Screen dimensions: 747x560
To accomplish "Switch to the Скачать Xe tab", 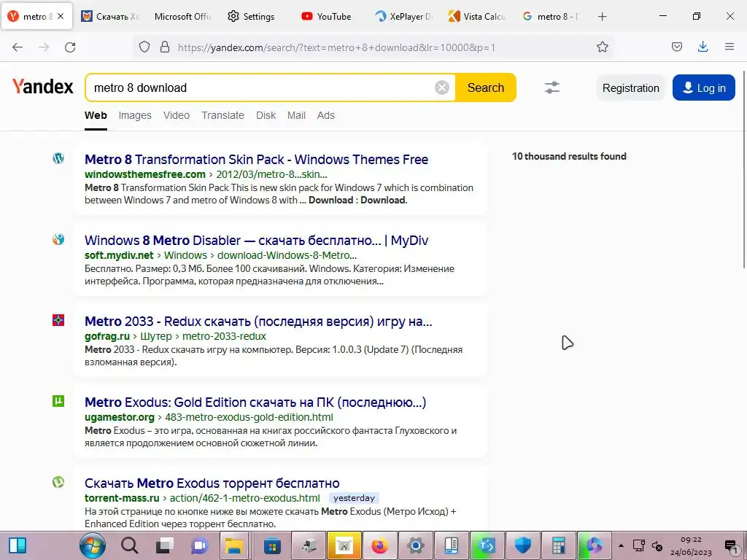I will (x=111, y=17).
